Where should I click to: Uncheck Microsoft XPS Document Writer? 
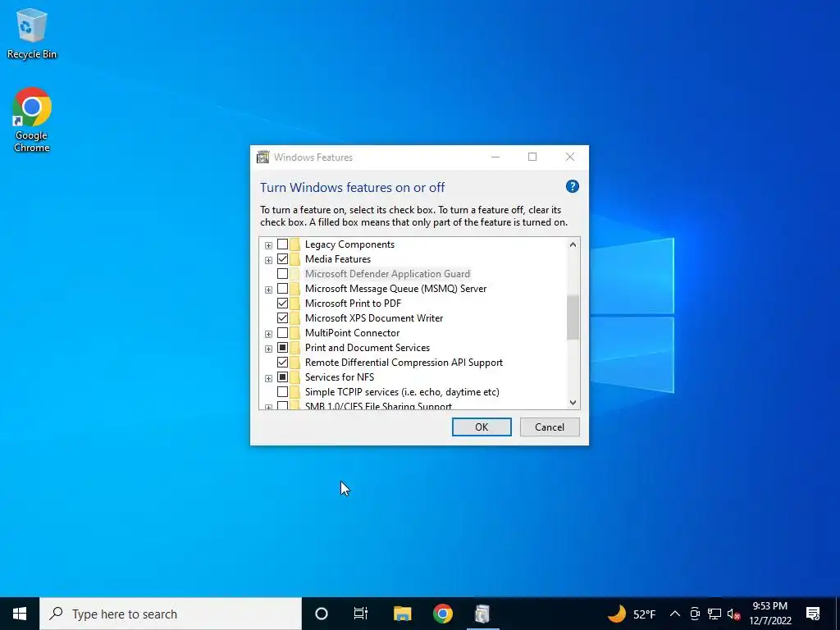[x=282, y=318]
